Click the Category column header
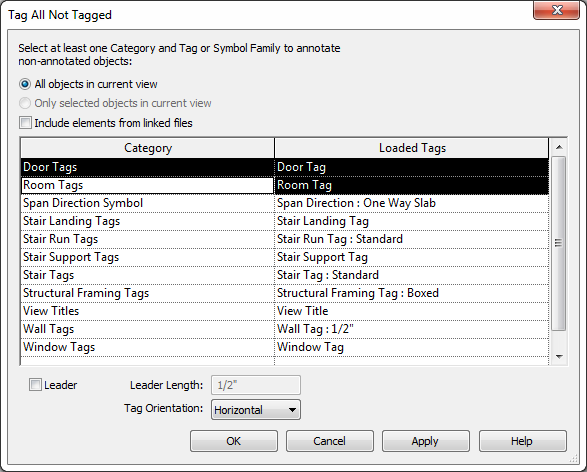587x472 pixels. [x=147, y=148]
